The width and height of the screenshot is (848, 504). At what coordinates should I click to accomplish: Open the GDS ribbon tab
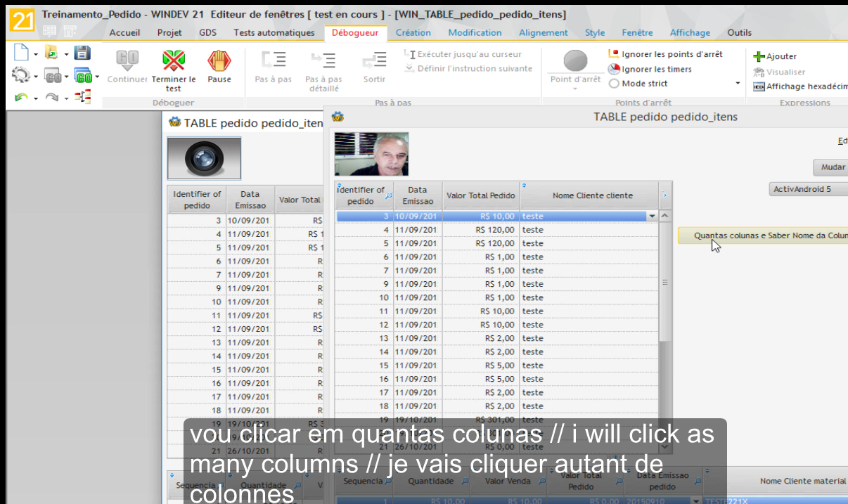(207, 32)
